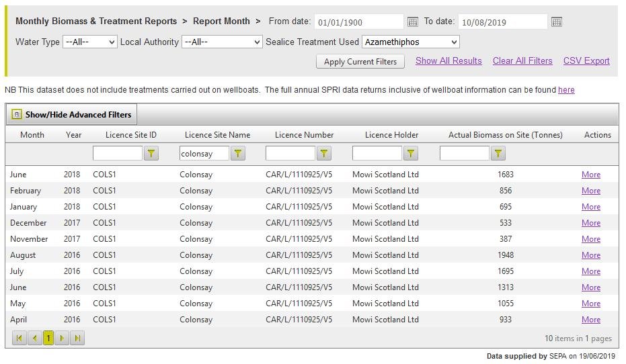Open the Sealice Treatment Used dropdown
Viewport: 626px width, 364px height.
(410, 42)
